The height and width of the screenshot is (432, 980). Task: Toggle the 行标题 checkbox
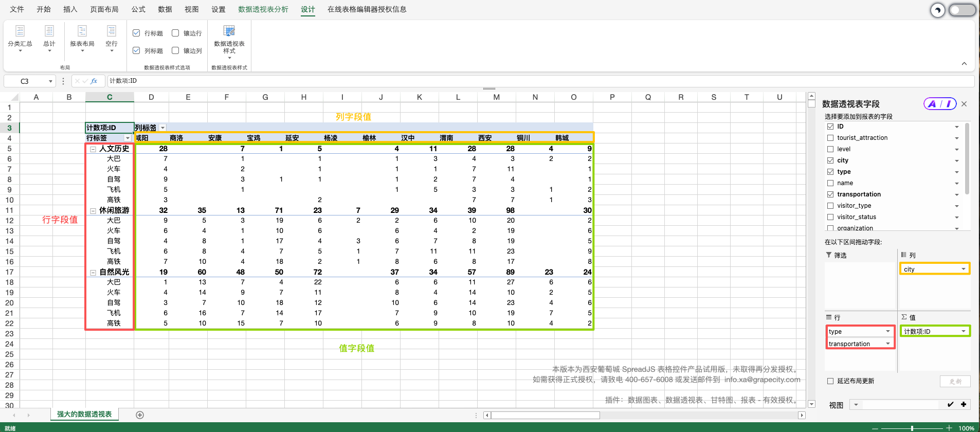click(x=136, y=33)
